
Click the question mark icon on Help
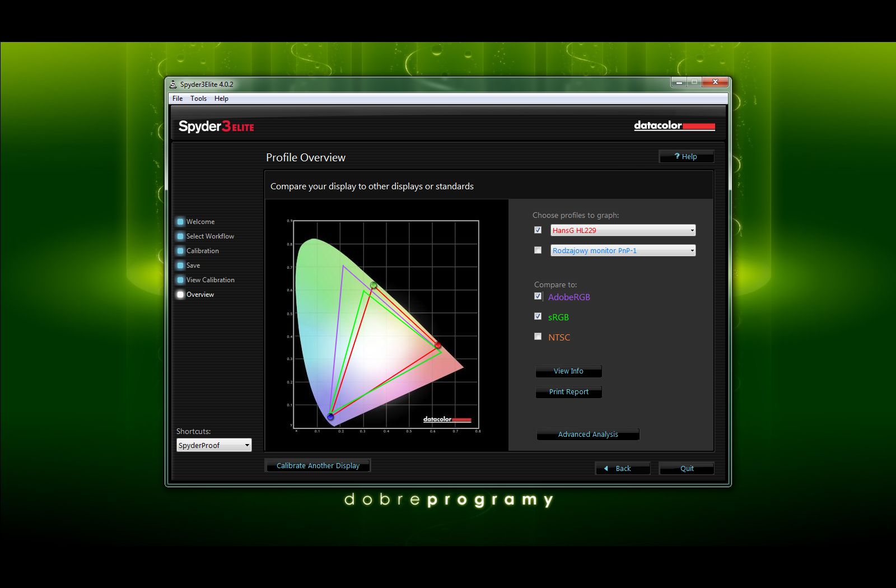tap(677, 156)
